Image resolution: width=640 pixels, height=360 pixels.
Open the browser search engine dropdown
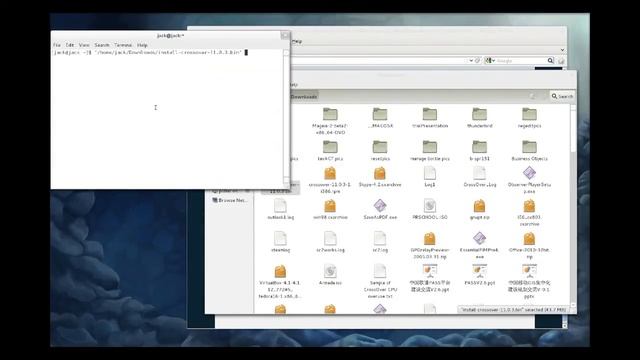click(x=490, y=60)
